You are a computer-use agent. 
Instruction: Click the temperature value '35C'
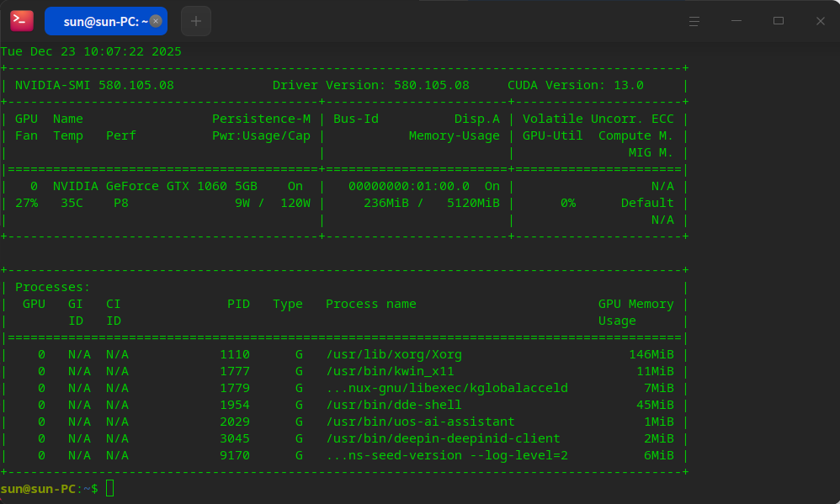(72, 203)
